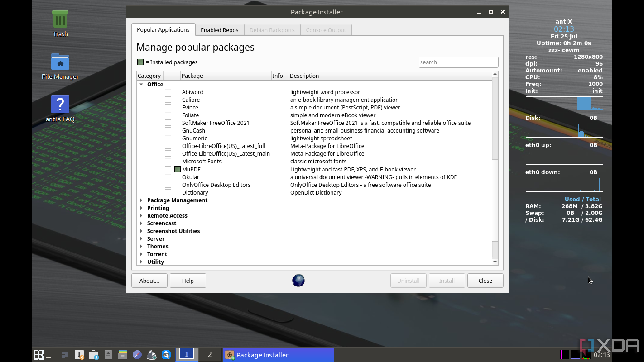Check the GnuCash package box
The width and height of the screenshot is (644, 362).
(168, 130)
